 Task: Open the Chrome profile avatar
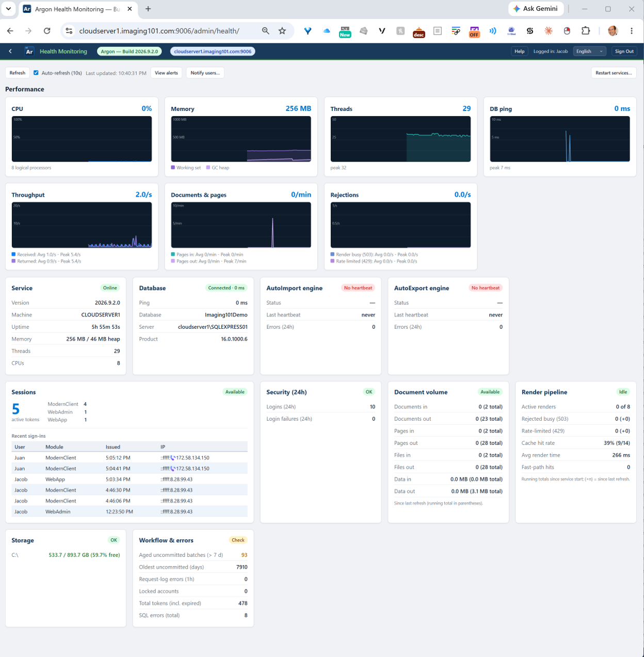tap(613, 31)
